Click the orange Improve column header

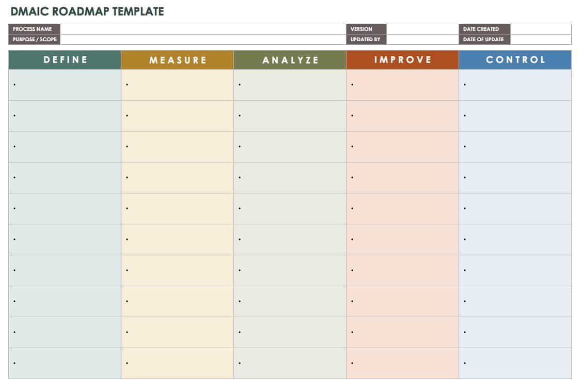[x=403, y=60]
